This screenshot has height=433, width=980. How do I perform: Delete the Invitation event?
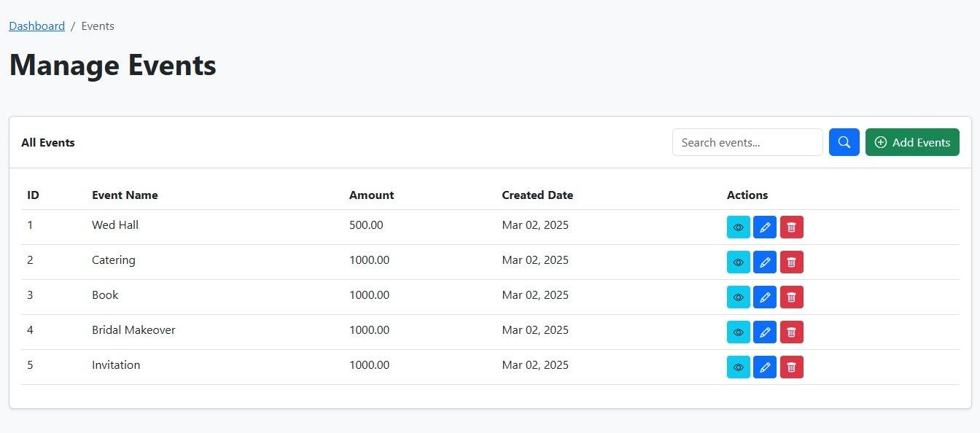pyautogui.click(x=791, y=367)
